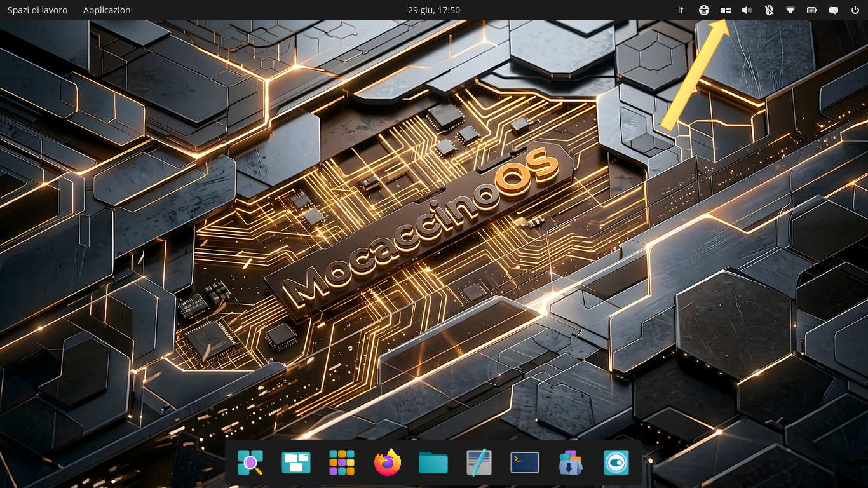
Task: Open the 'it' keyboard layout selector
Action: point(681,10)
